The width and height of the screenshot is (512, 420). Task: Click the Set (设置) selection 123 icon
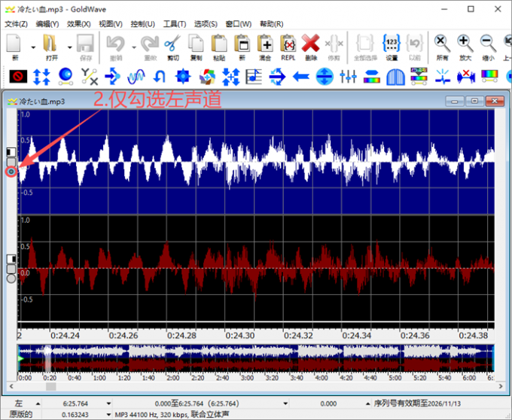pyautogui.click(x=392, y=44)
